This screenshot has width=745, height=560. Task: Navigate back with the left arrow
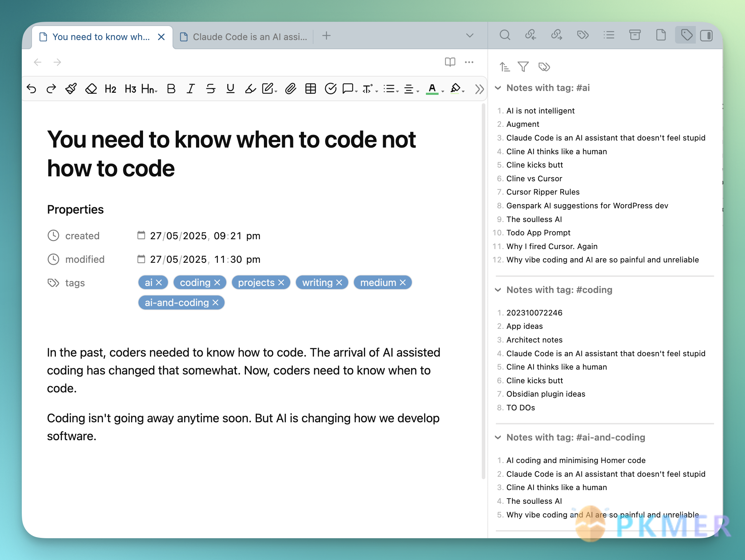[38, 63]
